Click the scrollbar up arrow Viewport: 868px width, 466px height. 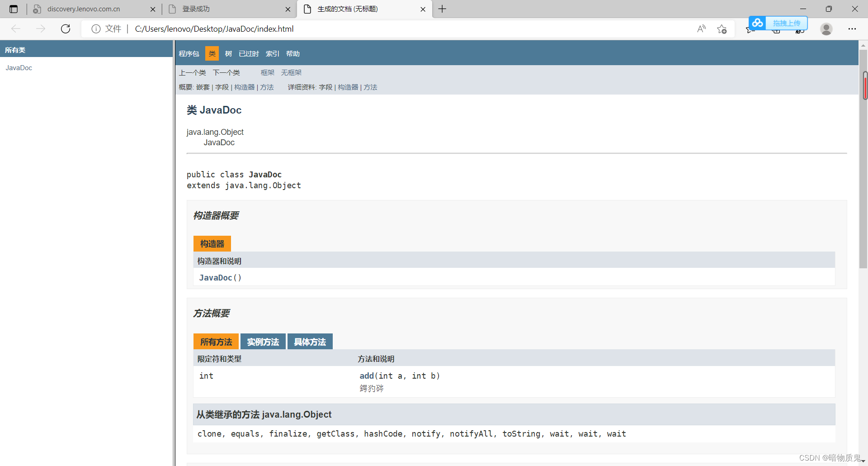tap(863, 45)
